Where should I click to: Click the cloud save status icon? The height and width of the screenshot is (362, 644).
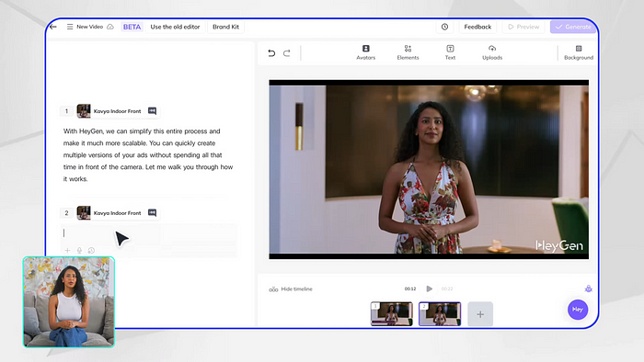pyautogui.click(x=110, y=27)
